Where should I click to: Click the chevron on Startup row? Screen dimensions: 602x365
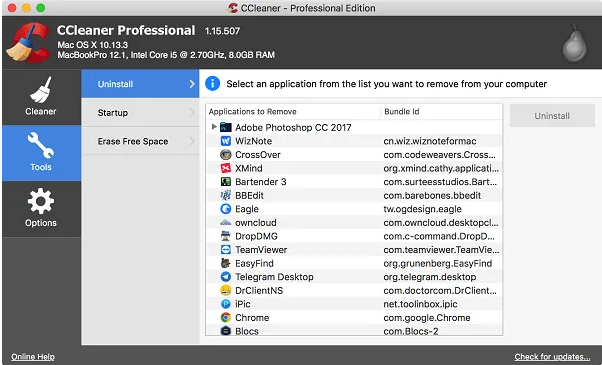click(x=192, y=112)
